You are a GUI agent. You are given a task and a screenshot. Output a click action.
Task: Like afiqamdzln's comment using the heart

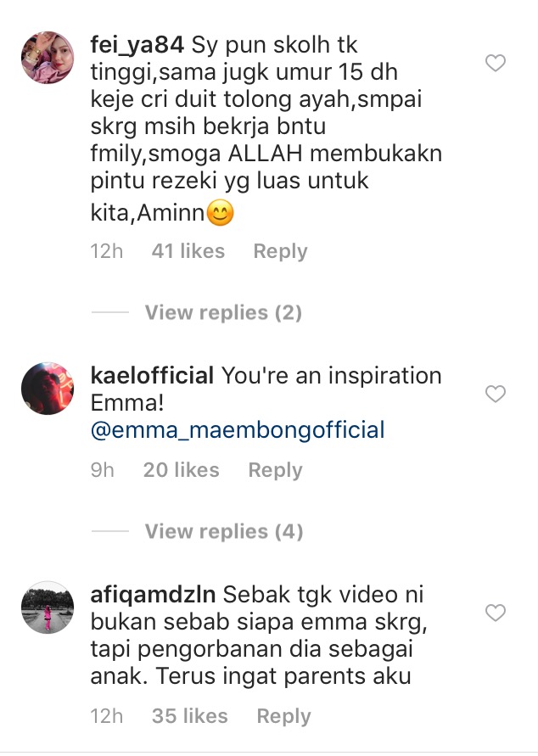pos(495,612)
